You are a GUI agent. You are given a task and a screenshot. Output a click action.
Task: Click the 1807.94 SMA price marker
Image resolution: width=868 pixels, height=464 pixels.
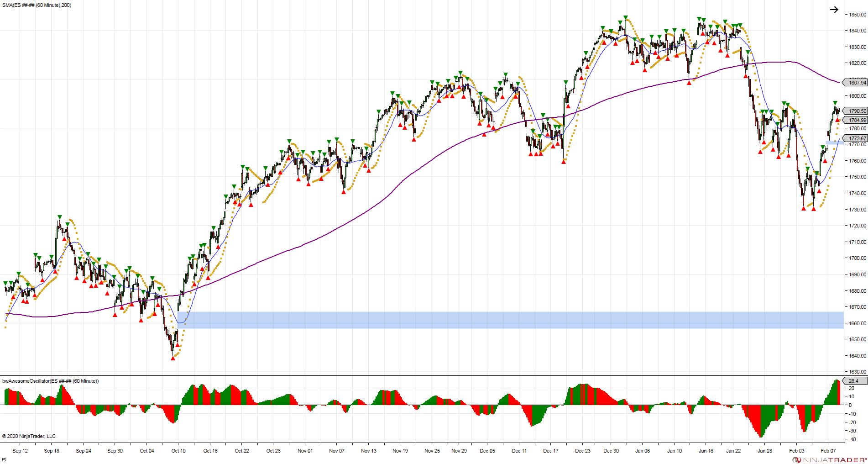click(x=855, y=83)
